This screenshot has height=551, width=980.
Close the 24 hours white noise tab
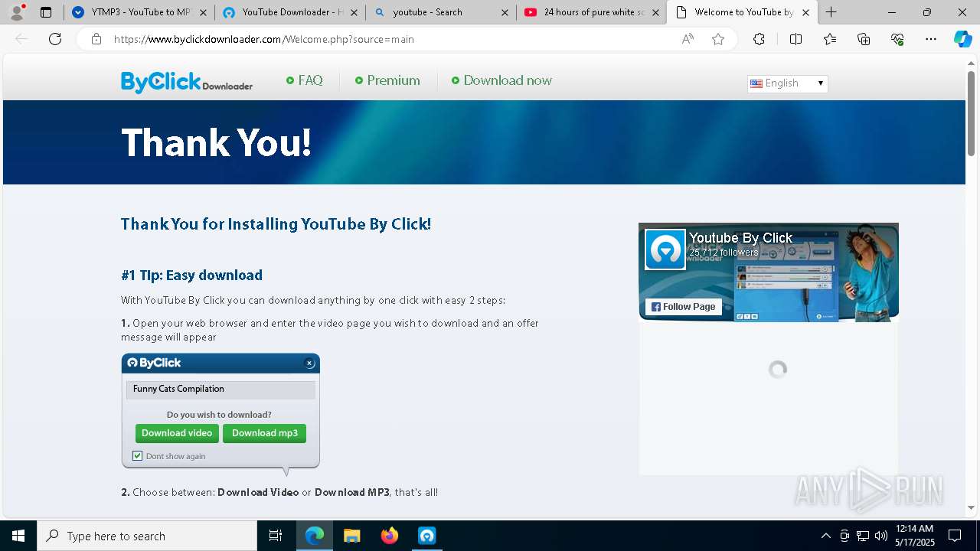(x=655, y=12)
